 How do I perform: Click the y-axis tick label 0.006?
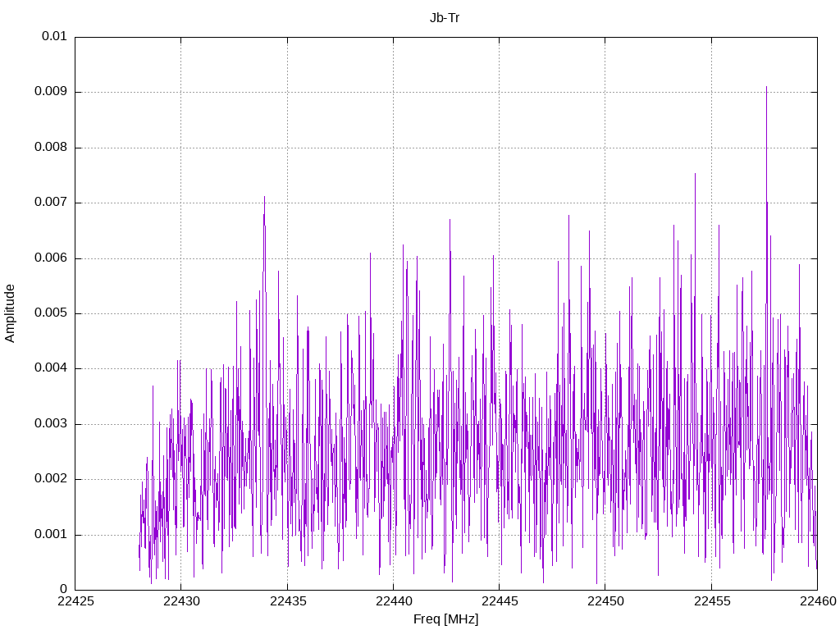51,258
